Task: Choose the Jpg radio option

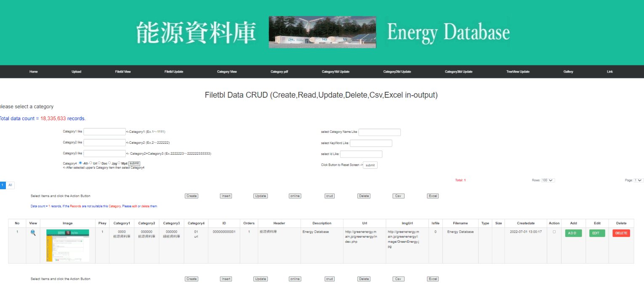Action: point(109,163)
